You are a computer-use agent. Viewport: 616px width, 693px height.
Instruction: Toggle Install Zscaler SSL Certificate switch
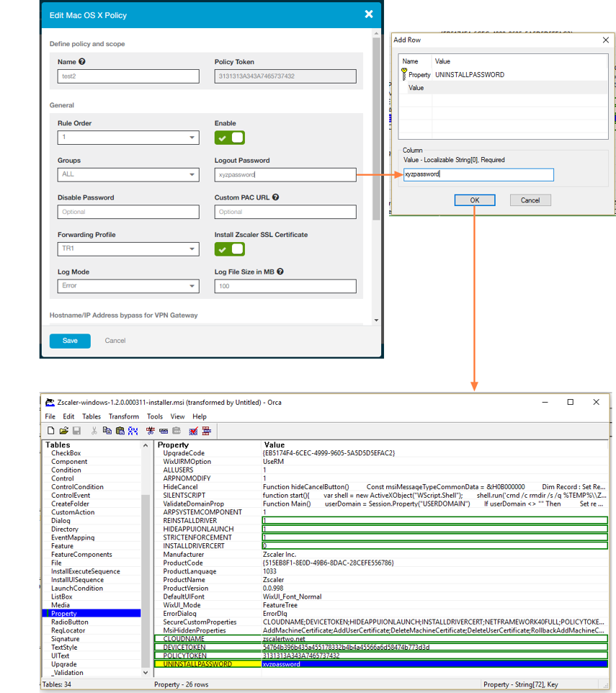[230, 249]
